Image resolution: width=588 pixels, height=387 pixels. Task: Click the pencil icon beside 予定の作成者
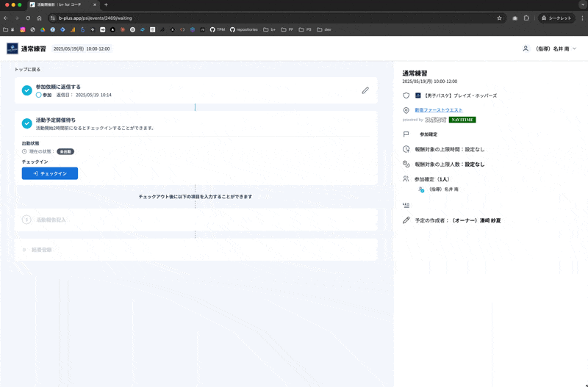406,220
